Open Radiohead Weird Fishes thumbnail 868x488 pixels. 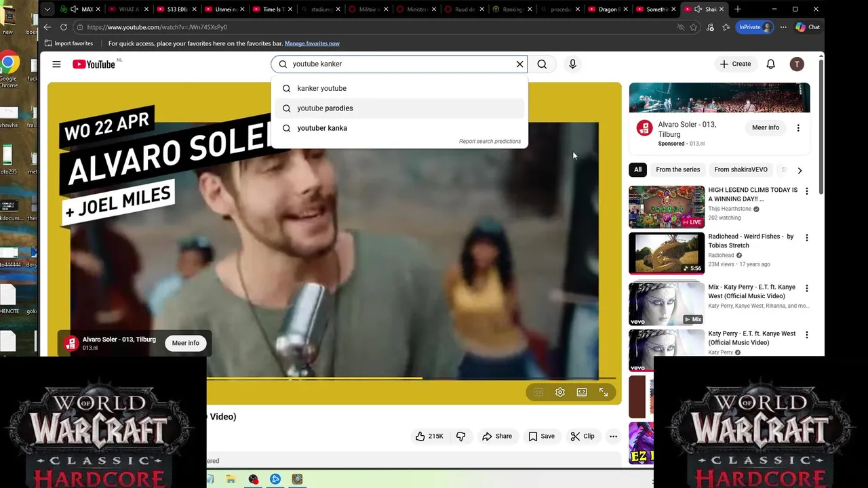coord(667,253)
